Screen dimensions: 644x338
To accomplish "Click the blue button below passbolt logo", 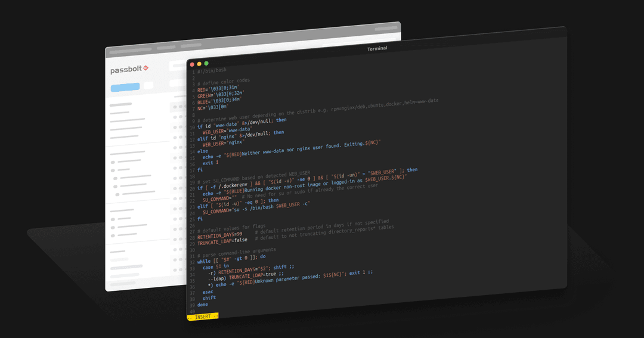I will (125, 86).
